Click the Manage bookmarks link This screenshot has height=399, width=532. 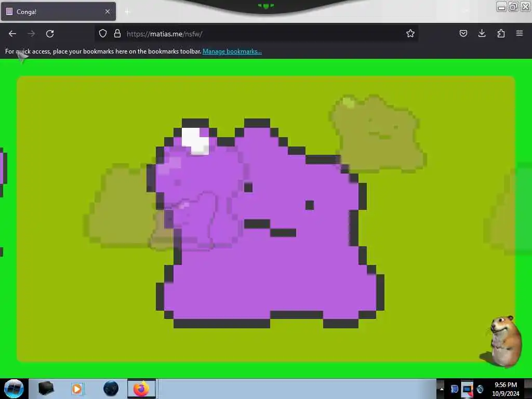coord(232,51)
